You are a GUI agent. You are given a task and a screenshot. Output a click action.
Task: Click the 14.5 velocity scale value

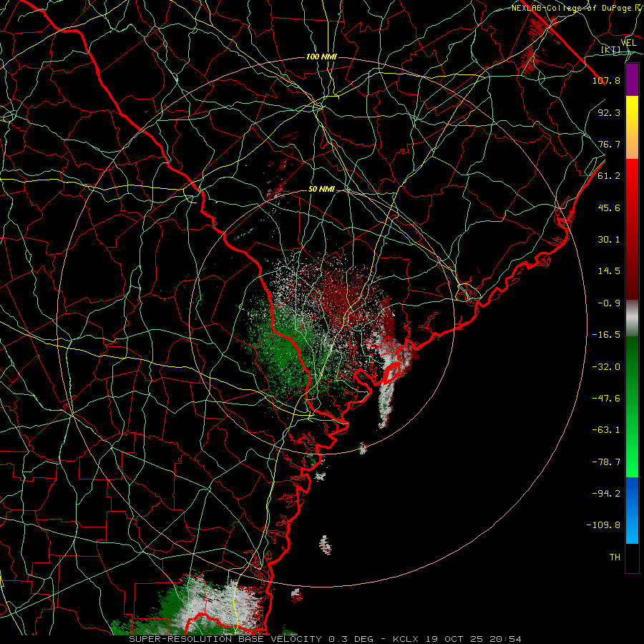pos(609,271)
